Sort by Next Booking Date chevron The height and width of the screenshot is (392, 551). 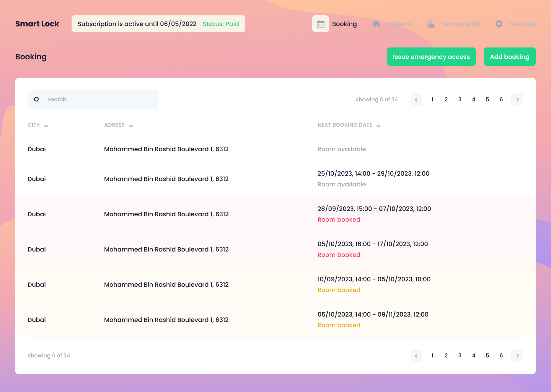378,126
